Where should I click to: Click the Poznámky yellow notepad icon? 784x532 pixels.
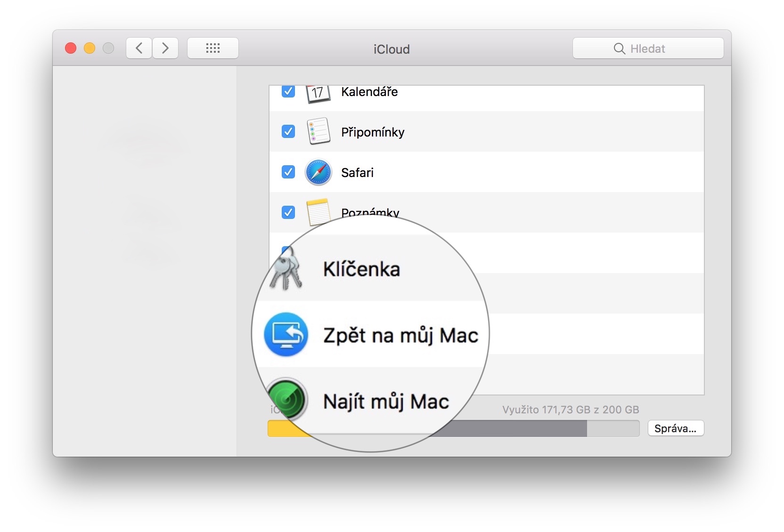pos(318,212)
